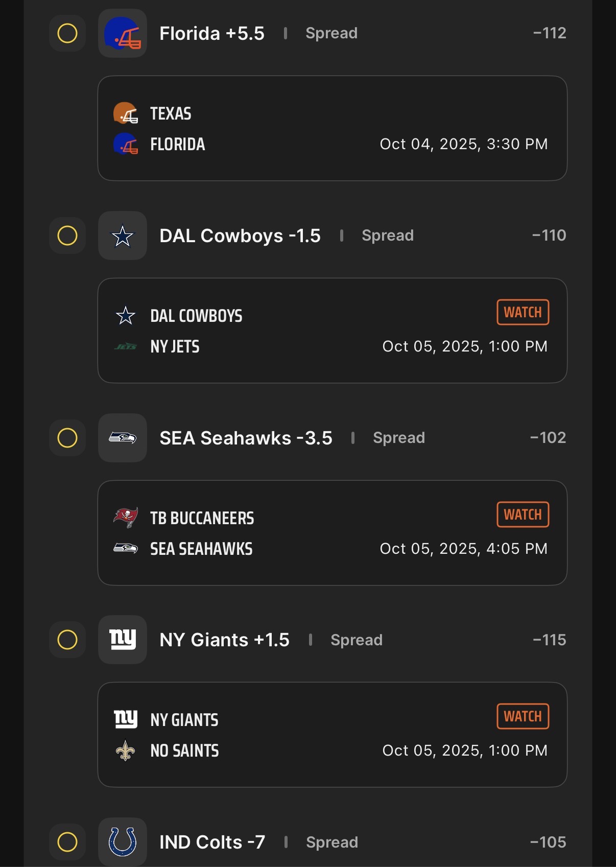This screenshot has height=867, width=616.
Task: Watch the Buccaneers vs Seahawks game
Action: 523,514
